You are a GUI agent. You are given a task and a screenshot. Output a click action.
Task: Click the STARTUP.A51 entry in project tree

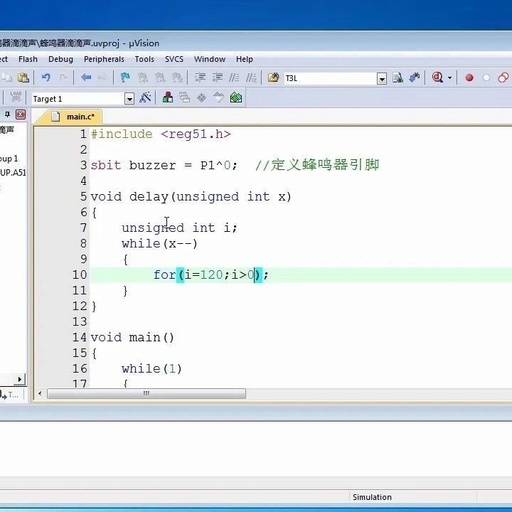point(13,173)
